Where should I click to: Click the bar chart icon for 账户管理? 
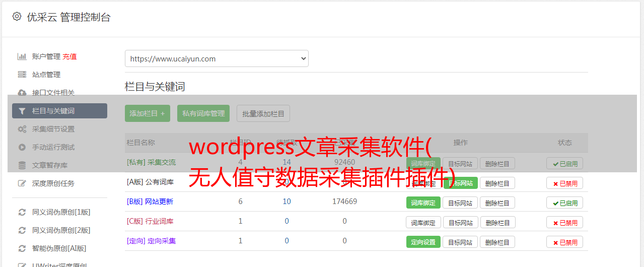tap(22, 56)
